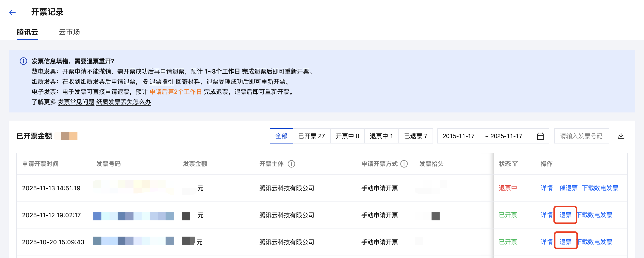Focus the 请输入发票号码 search field
The height and width of the screenshot is (258, 644).
point(581,136)
